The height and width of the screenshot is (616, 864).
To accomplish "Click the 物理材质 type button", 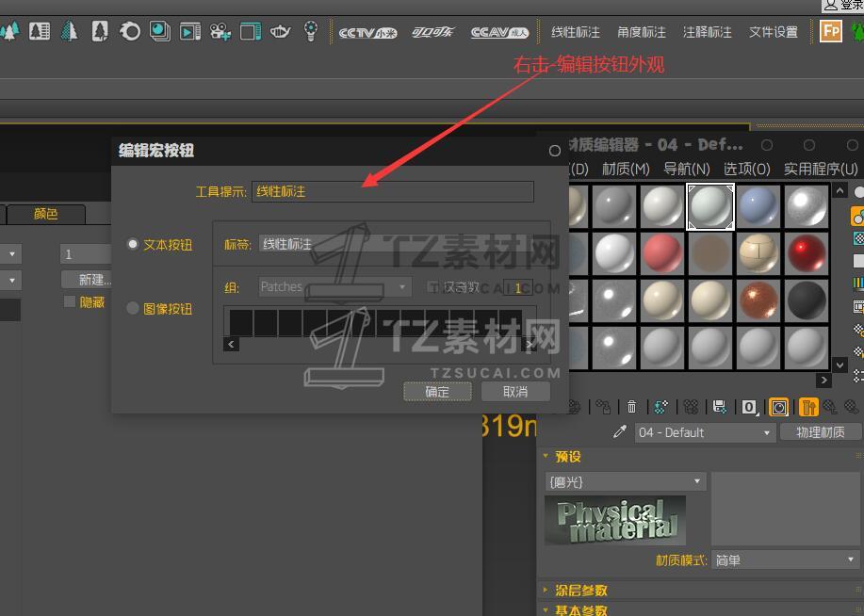I will (821, 432).
